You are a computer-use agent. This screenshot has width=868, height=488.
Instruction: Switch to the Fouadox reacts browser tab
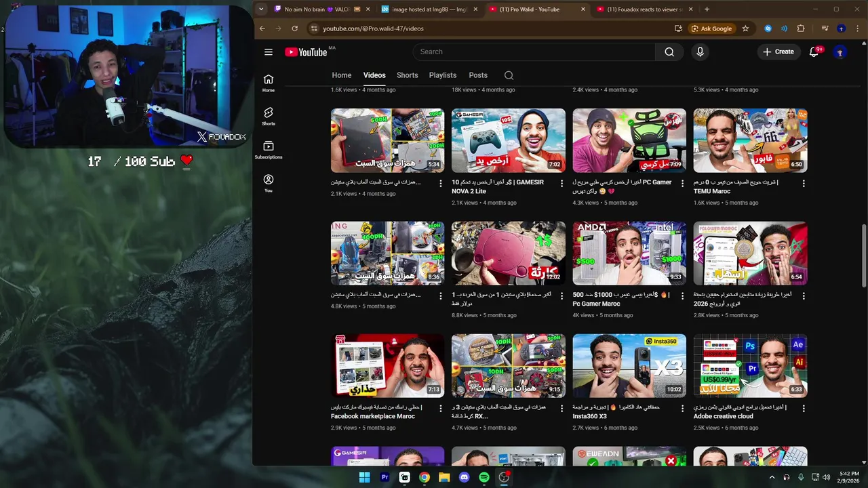(644, 9)
